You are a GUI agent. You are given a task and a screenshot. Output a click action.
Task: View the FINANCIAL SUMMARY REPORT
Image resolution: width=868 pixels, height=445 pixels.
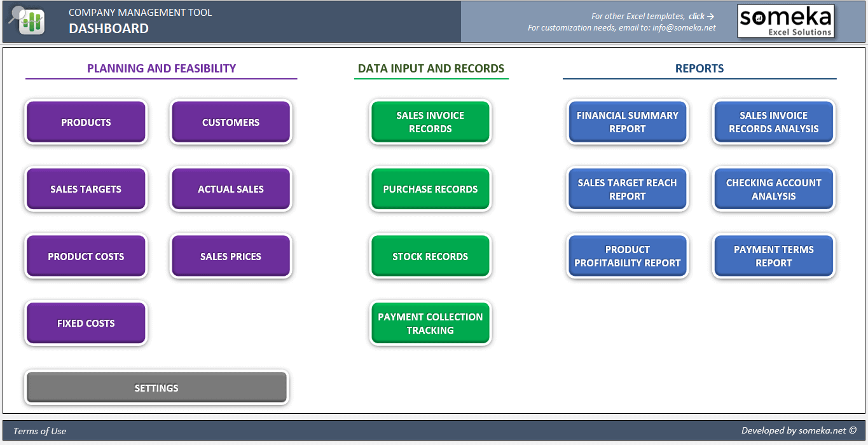627,122
